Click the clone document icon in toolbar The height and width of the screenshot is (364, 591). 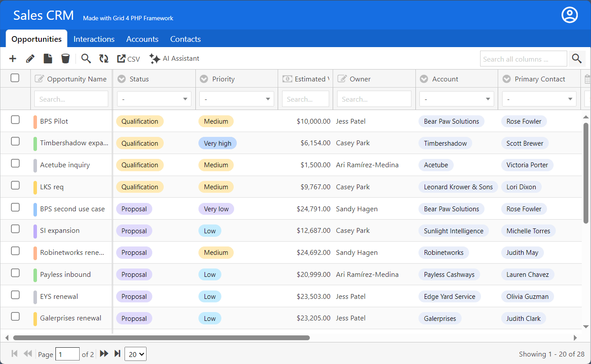[x=48, y=59]
